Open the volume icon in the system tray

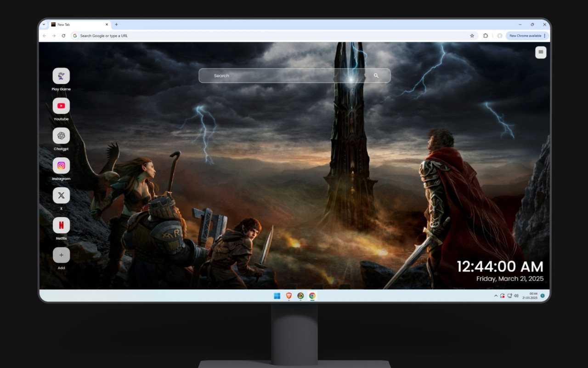(515, 296)
